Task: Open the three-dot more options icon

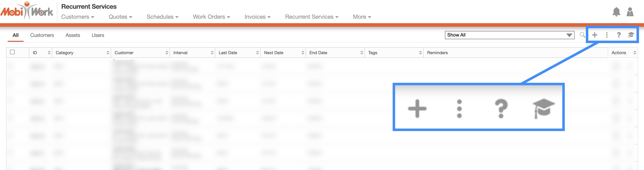Action: [607, 35]
